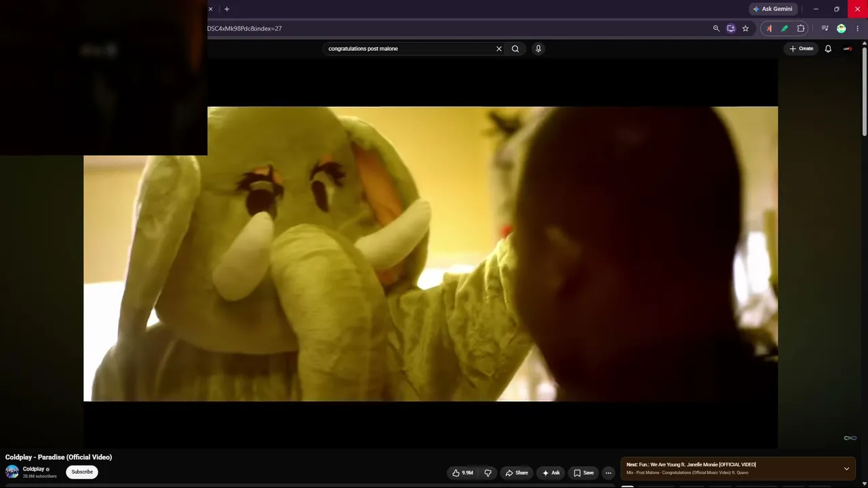
Task: Toggle the playlist loop icon
Action: click(850, 438)
